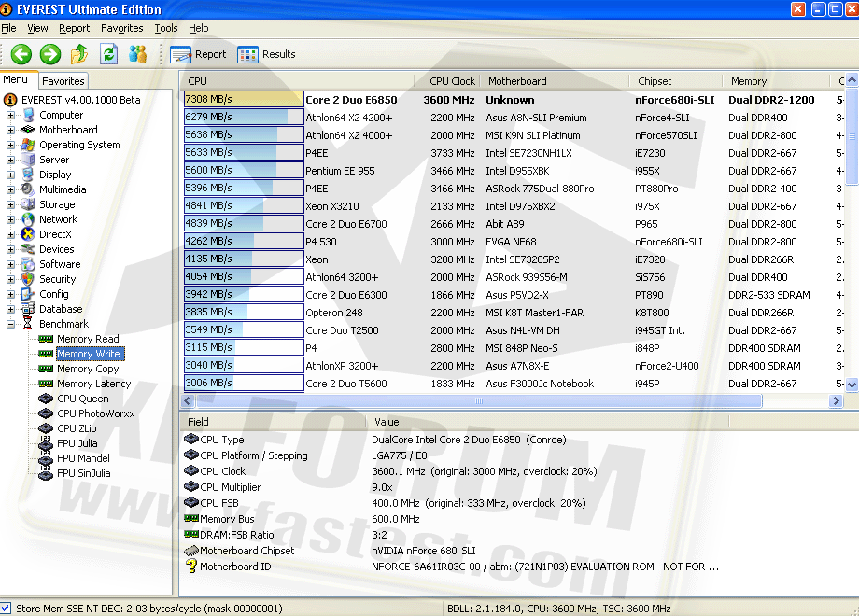Click the Operating System tree icon
Image resolution: width=859 pixels, height=616 pixels.
[28, 145]
